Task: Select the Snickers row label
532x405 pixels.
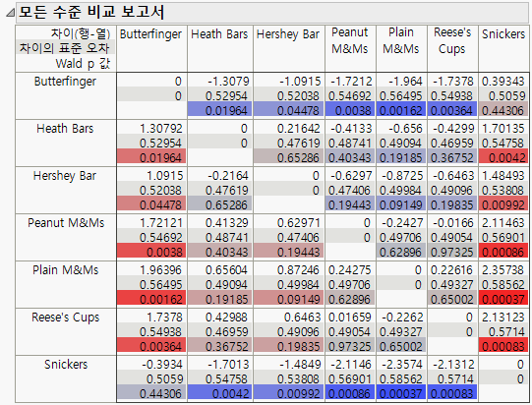Action: click(x=66, y=365)
